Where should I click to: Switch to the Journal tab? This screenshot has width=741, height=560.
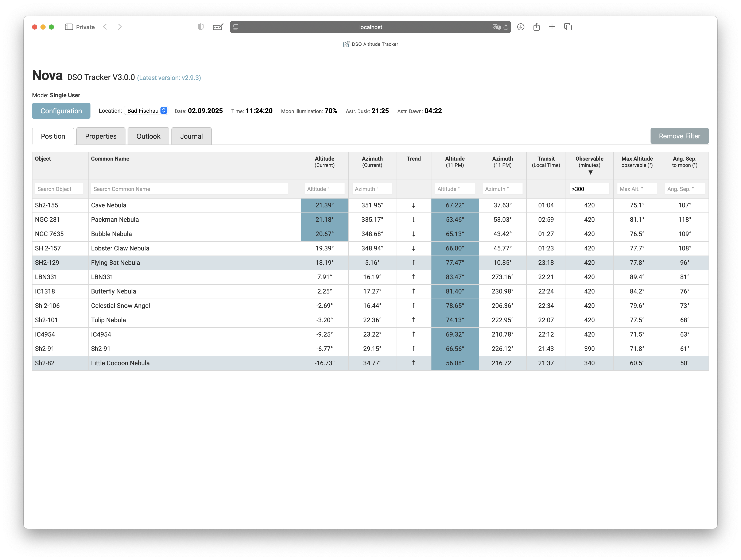tap(191, 136)
